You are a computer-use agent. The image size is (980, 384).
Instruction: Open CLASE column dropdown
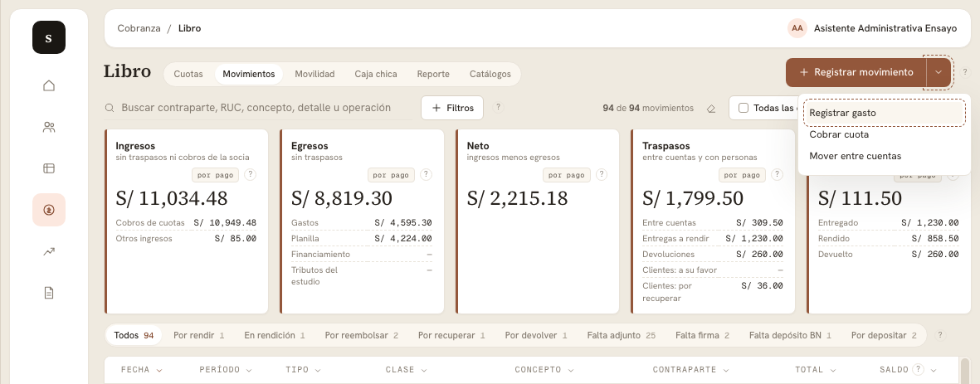click(x=424, y=370)
